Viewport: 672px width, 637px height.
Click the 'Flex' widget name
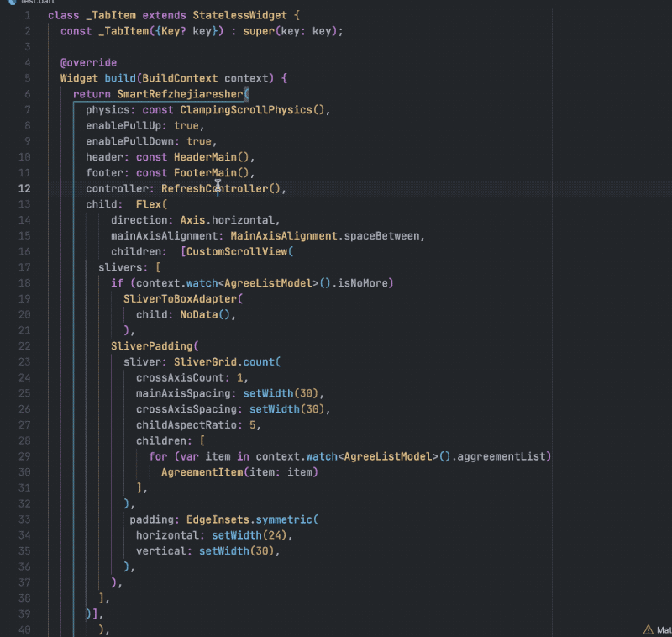pos(149,204)
